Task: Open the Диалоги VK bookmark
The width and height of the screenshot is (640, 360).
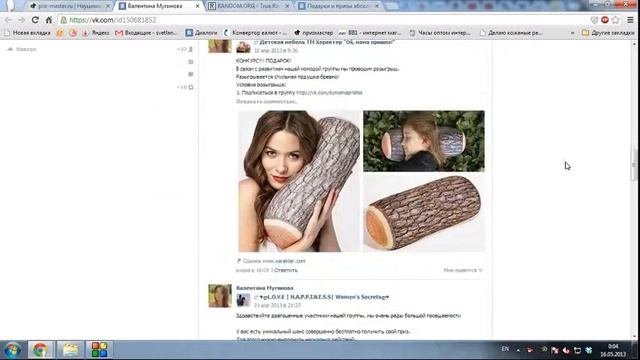Action: [x=202, y=33]
